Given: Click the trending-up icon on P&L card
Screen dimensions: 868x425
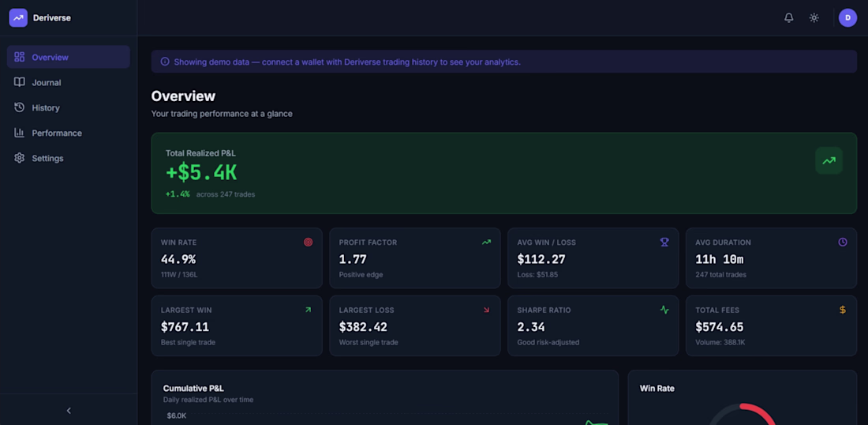Looking at the screenshot, I should (x=829, y=160).
